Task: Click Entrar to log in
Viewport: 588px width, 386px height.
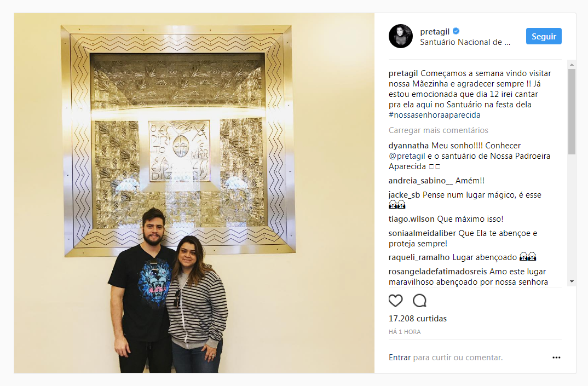Action: pos(400,358)
